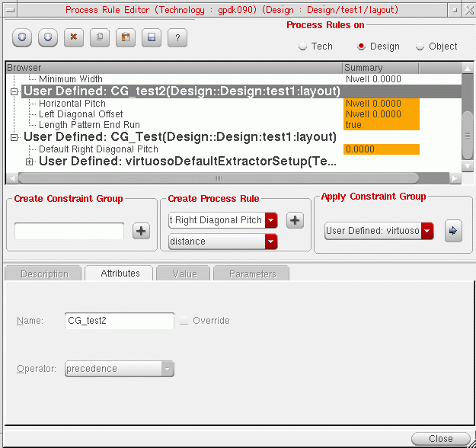Click the move down arrow toolbar icon
Screen dimensions: 476x448
tap(48, 37)
